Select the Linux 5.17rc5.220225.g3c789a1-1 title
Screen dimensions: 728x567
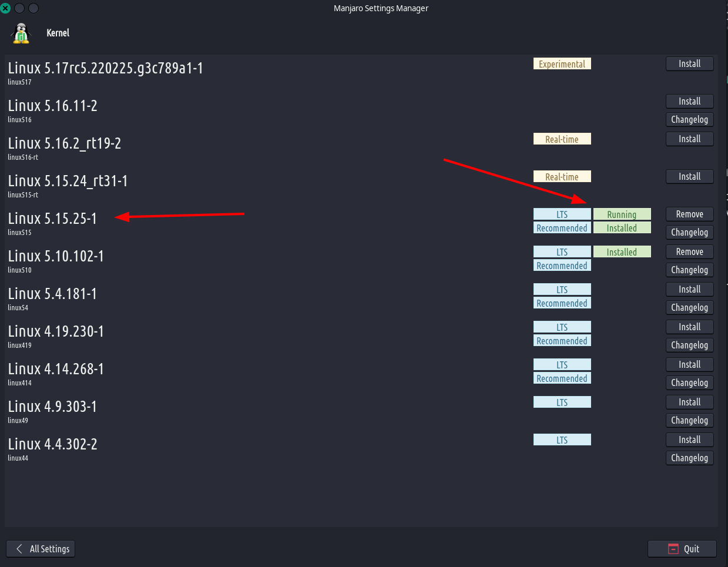tap(106, 68)
